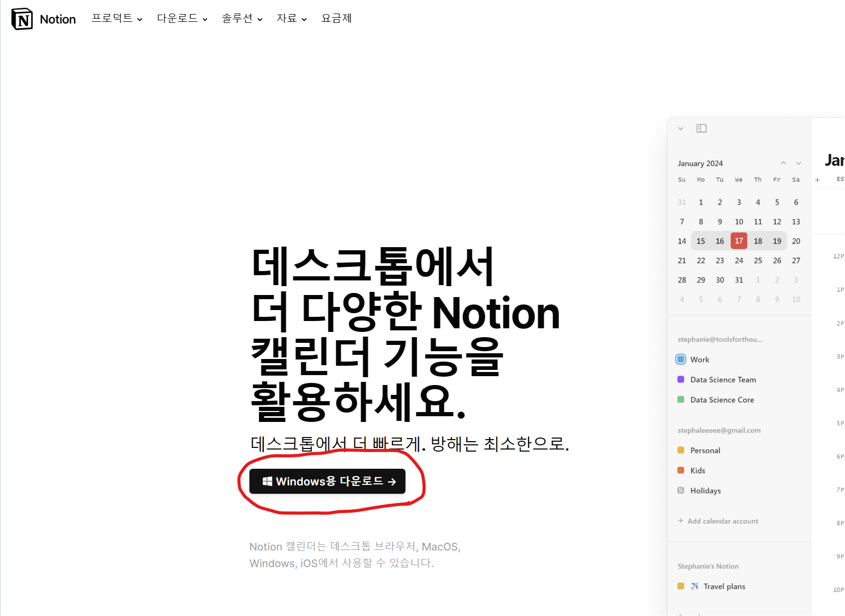
Task: Open the 자료 menu
Action: 291,19
